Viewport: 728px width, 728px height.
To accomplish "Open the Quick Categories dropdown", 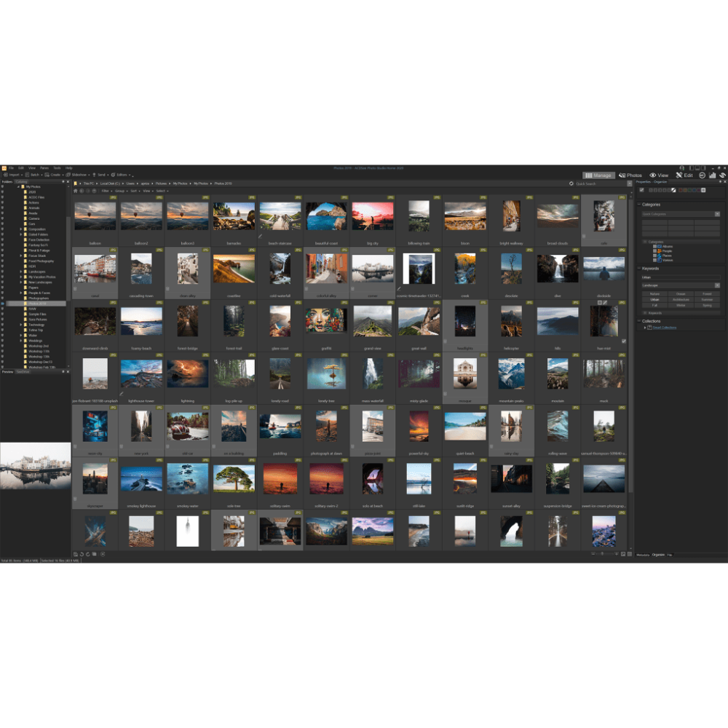I will [716, 214].
